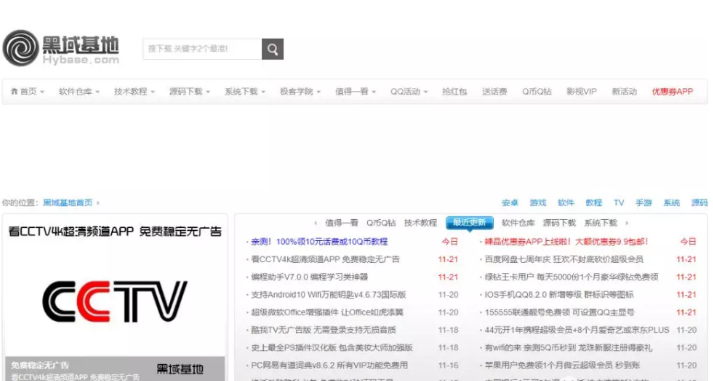Expand the QQ活动 dropdown
This screenshot has height=381, width=713.
click(409, 91)
